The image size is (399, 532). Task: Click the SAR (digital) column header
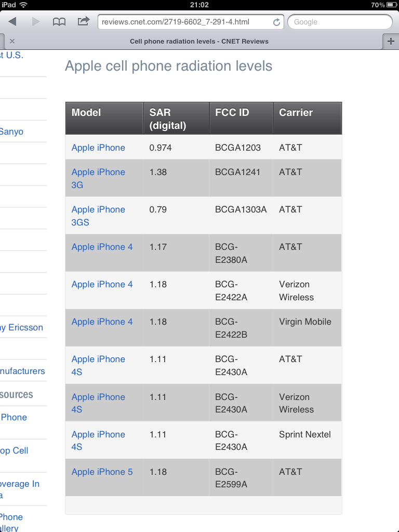click(x=177, y=118)
